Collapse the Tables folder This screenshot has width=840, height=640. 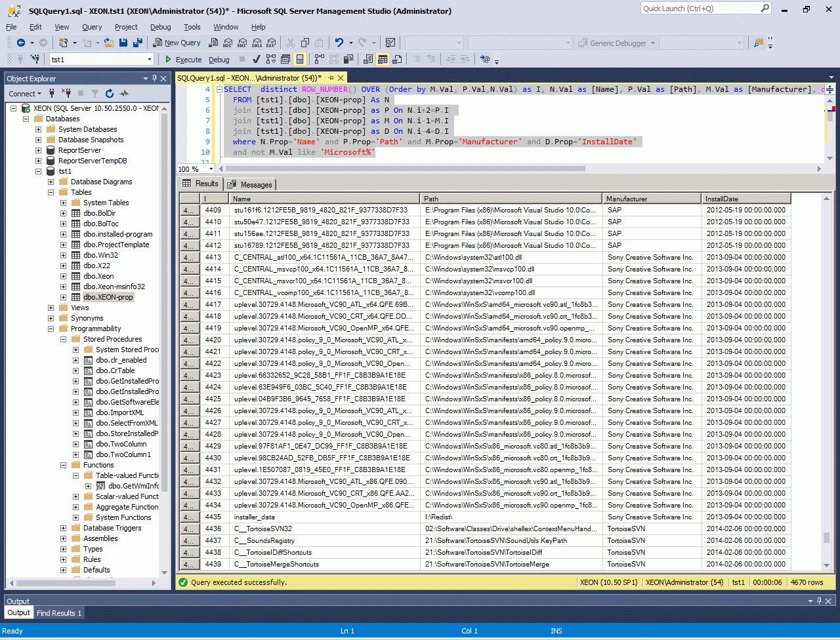tap(51, 192)
